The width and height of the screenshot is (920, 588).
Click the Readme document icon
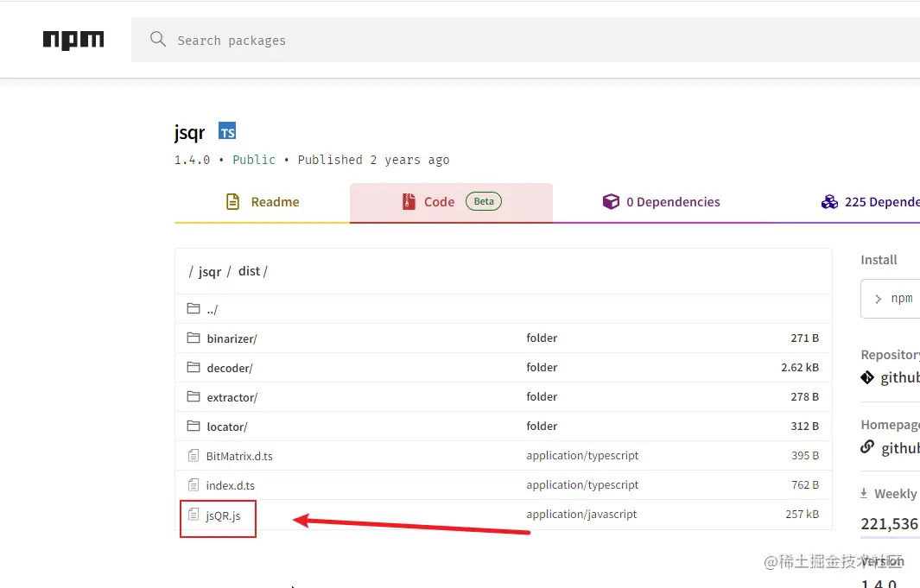(233, 202)
